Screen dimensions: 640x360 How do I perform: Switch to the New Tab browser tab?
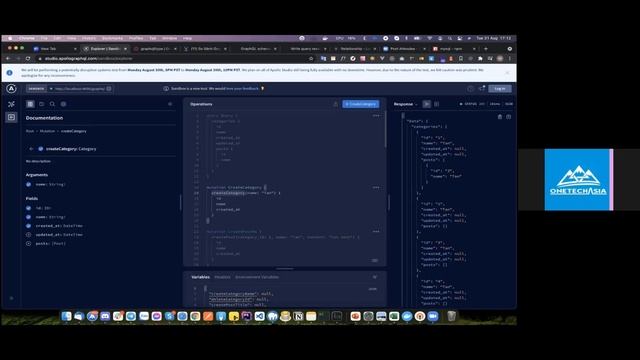(55, 49)
